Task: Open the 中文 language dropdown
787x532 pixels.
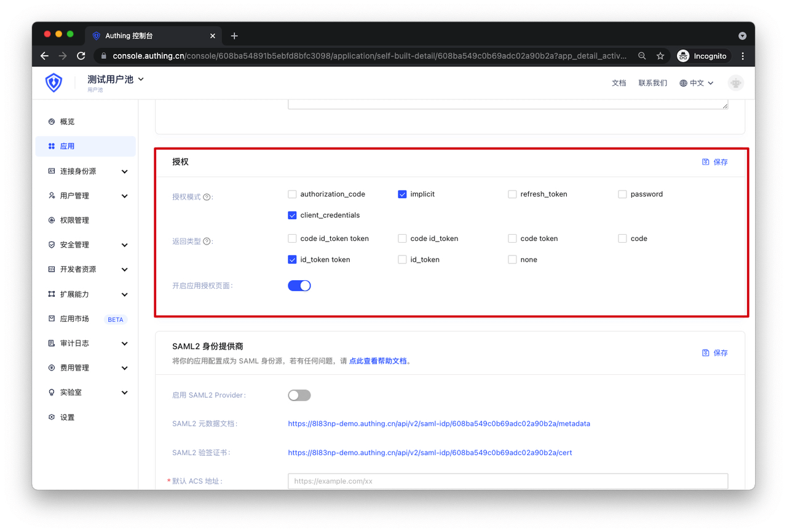Action: click(697, 83)
